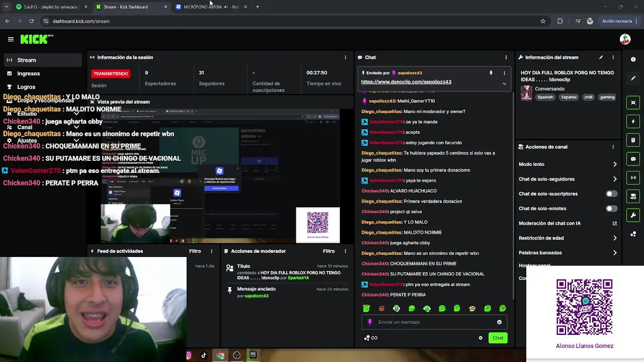Screen dimensions: 644x362
Task: Open Chrome from the taskbar
Action: pos(220,355)
